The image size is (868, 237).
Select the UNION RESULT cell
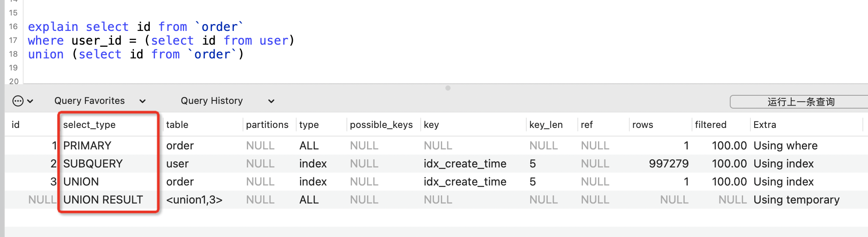[103, 200]
